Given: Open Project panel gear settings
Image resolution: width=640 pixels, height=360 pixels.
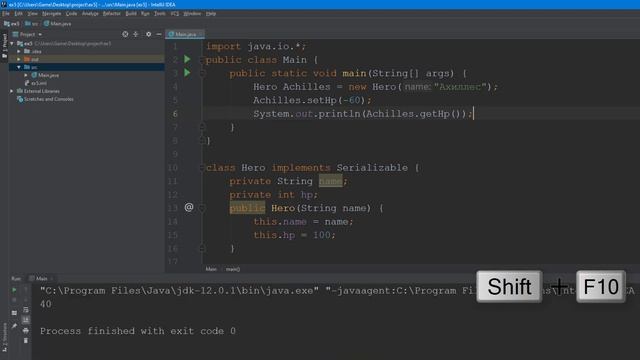Looking at the screenshot, I should tap(149, 34).
